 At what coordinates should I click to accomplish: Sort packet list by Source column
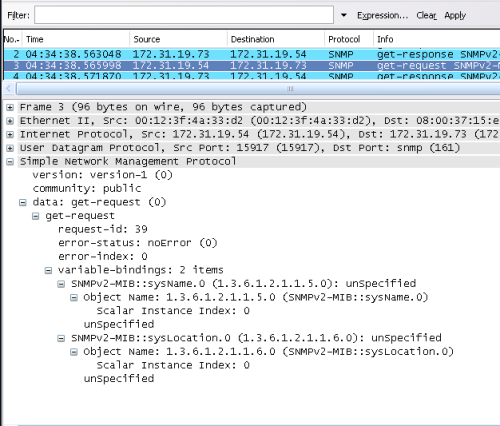pyautogui.click(x=178, y=39)
